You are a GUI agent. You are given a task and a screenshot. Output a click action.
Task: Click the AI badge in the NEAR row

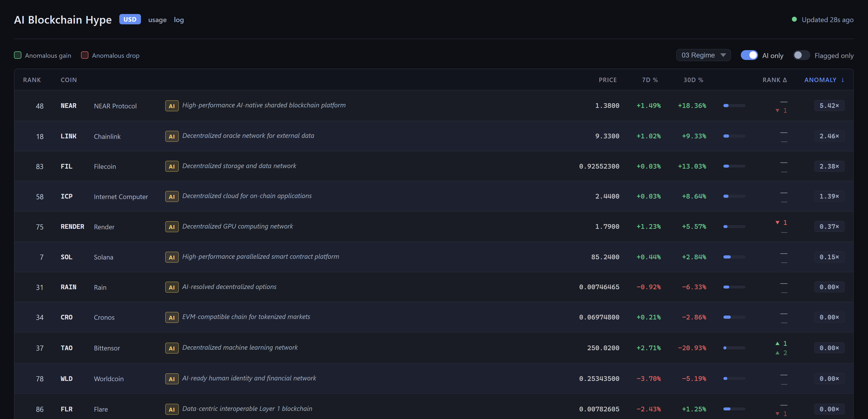[x=171, y=106]
